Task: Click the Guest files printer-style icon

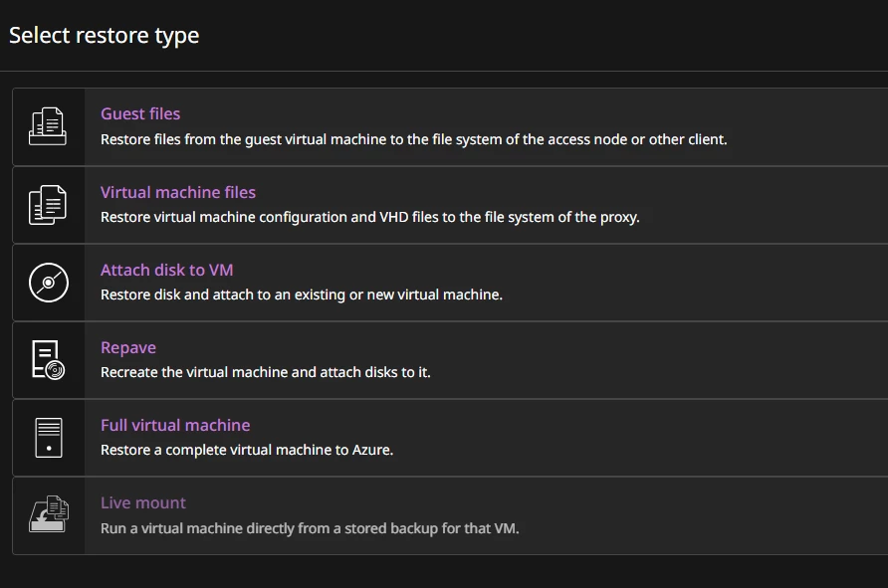Action: 48,126
